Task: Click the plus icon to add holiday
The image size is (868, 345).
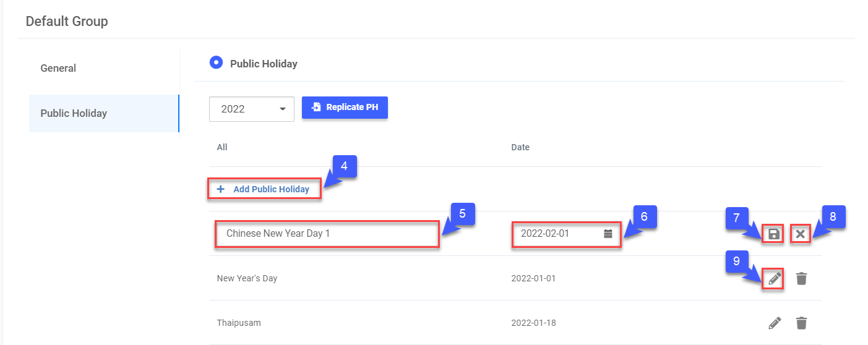Action: coord(221,189)
